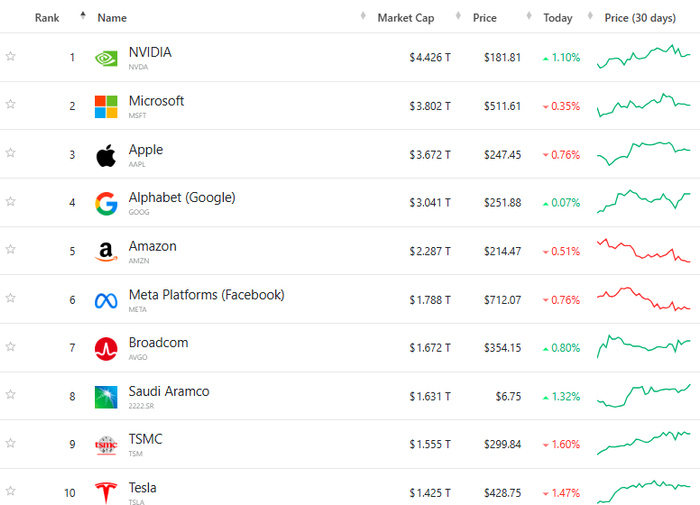Image resolution: width=700 pixels, height=505 pixels.
Task: Sort companies by Market Cap header
Action: point(403,18)
